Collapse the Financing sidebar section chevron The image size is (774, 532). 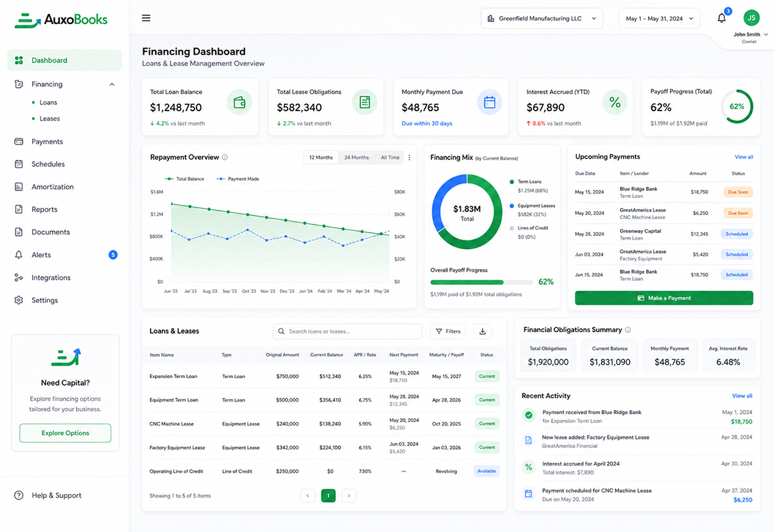click(x=112, y=85)
